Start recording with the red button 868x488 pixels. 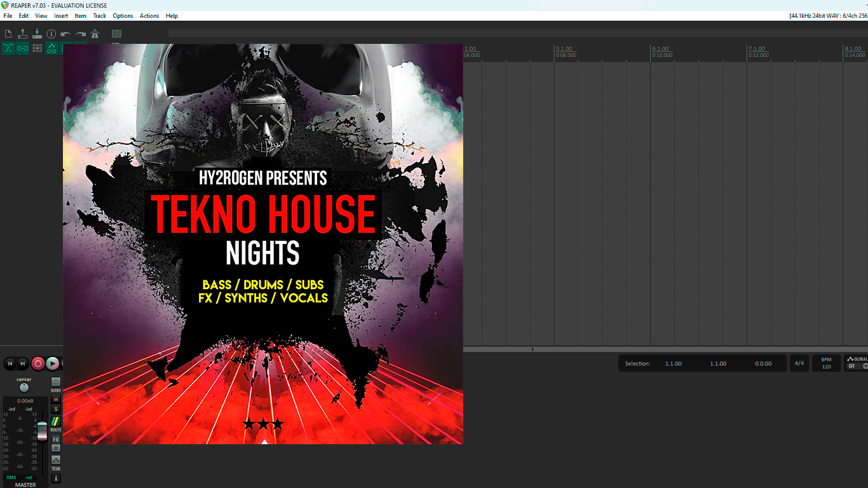38,363
